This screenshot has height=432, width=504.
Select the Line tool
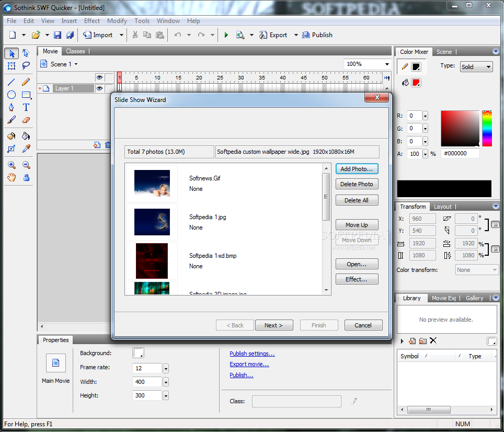point(12,82)
